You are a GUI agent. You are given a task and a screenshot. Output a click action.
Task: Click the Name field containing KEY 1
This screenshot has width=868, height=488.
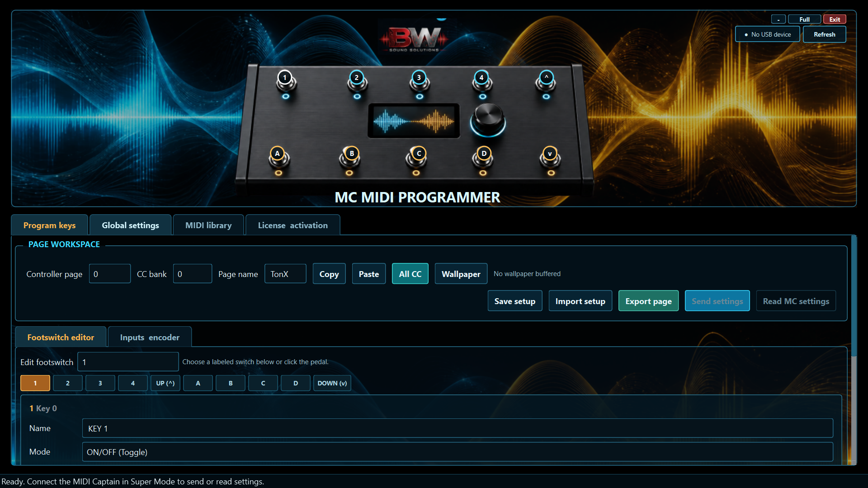(x=458, y=428)
